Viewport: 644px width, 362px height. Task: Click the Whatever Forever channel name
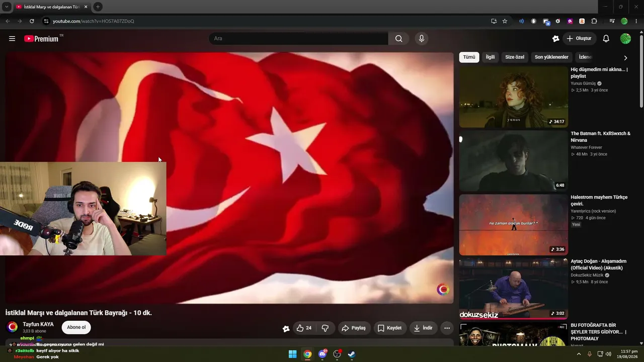pos(586,147)
